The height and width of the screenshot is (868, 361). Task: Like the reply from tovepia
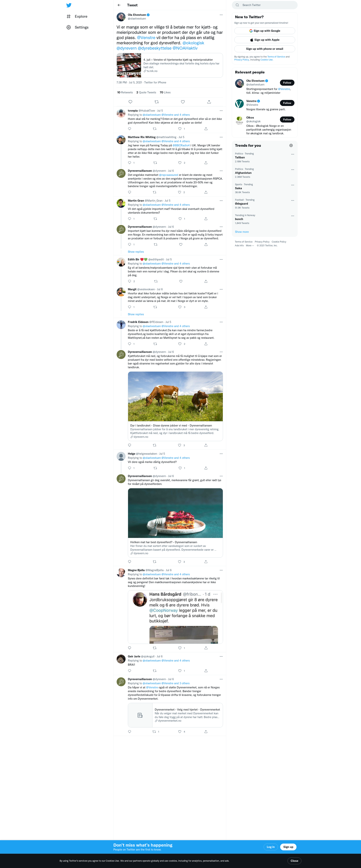[180, 129]
